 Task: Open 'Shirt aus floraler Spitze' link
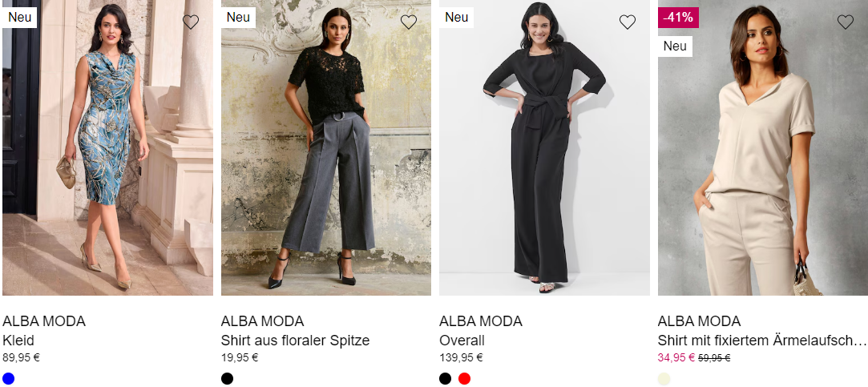[295, 340]
